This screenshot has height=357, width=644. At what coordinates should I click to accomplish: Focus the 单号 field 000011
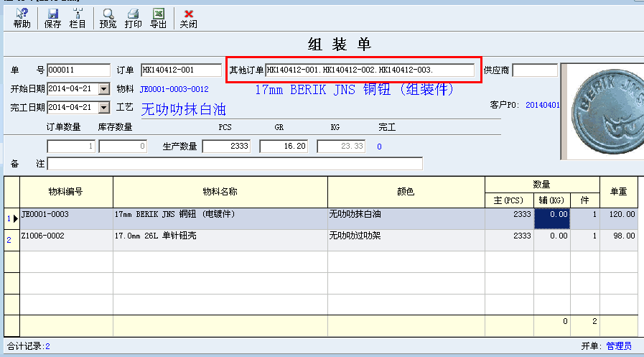[x=79, y=70]
